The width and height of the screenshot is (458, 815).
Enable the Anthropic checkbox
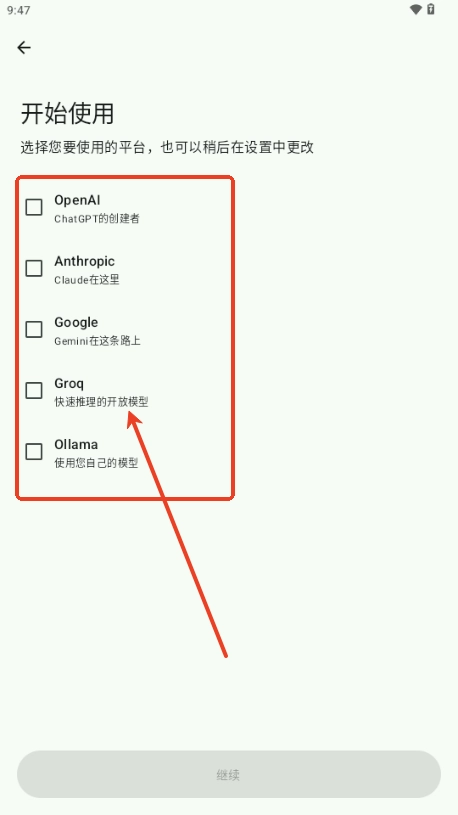click(x=34, y=268)
